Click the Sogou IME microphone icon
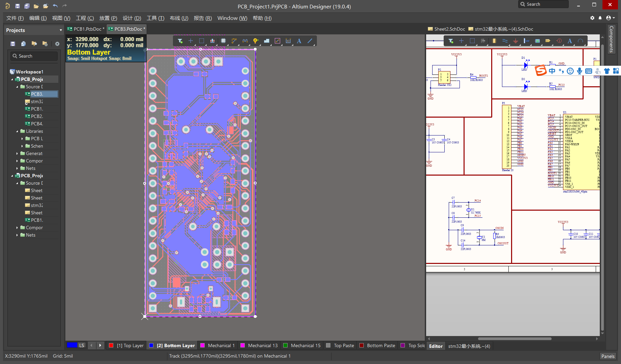621x364 pixels. (x=580, y=71)
